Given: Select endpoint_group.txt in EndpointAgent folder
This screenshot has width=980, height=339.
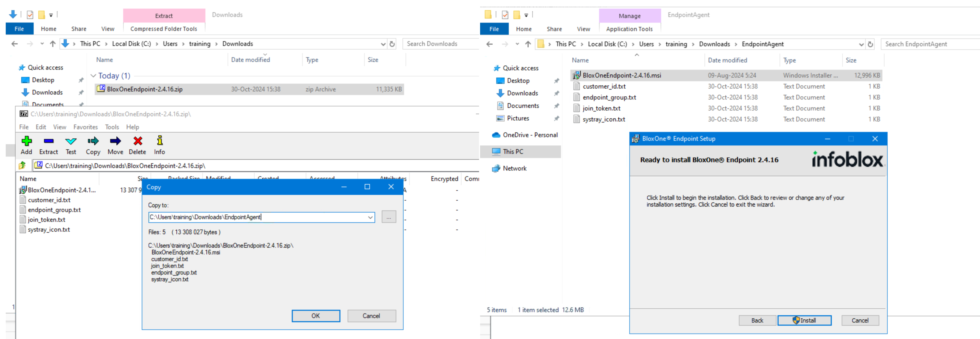Looking at the screenshot, I should click(726, 97).
